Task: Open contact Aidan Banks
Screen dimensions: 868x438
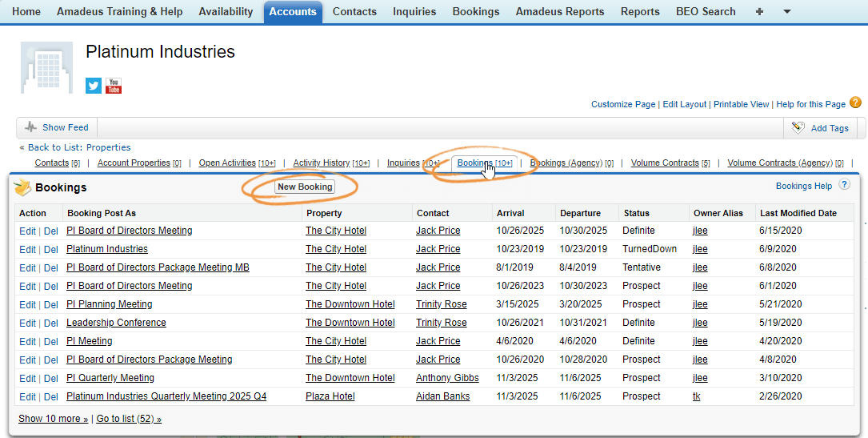Action: (x=443, y=396)
